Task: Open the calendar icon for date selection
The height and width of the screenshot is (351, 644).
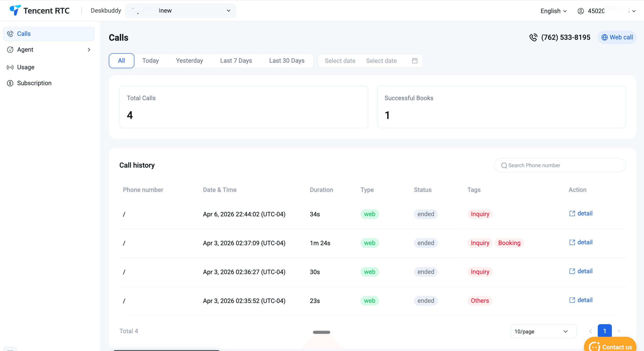Action: click(x=414, y=61)
